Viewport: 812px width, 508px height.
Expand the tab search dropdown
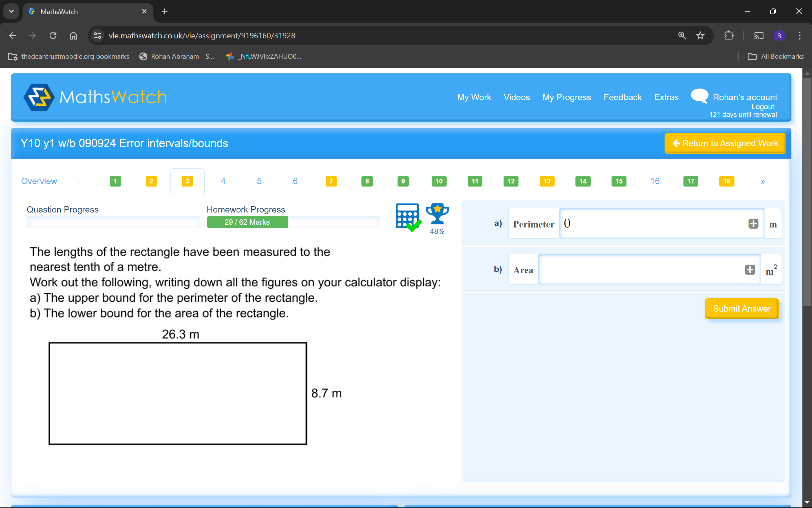[11, 11]
